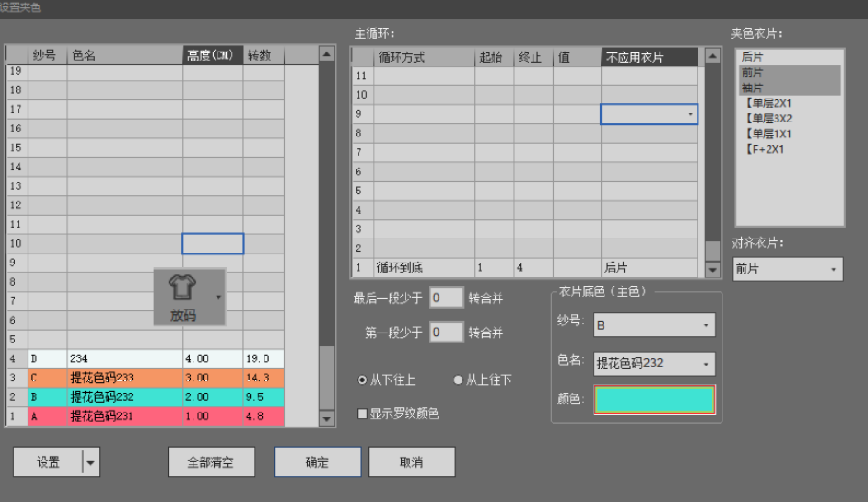Open the 放码 button dropdown arrow
The image size is (868, 502).
(218, 297)
